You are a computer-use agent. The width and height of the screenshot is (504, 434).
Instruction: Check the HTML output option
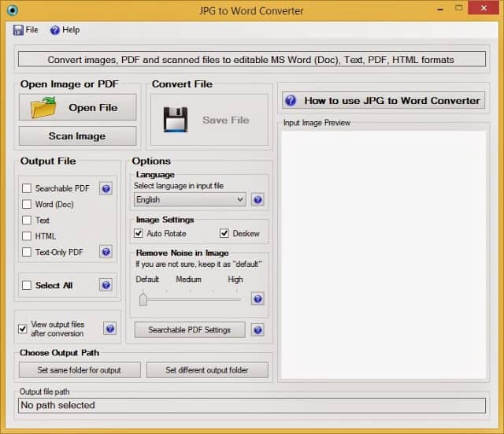[x=27, y=236]
